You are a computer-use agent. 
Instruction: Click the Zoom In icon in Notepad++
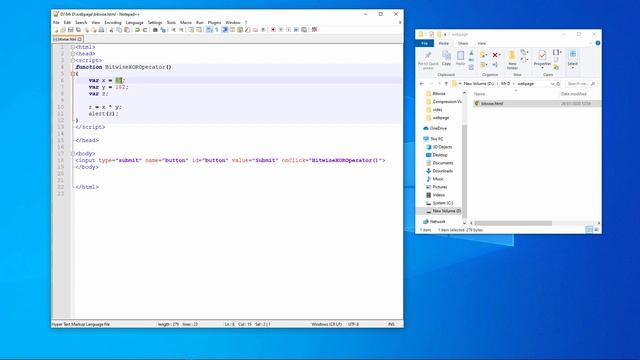pos(174,30)
